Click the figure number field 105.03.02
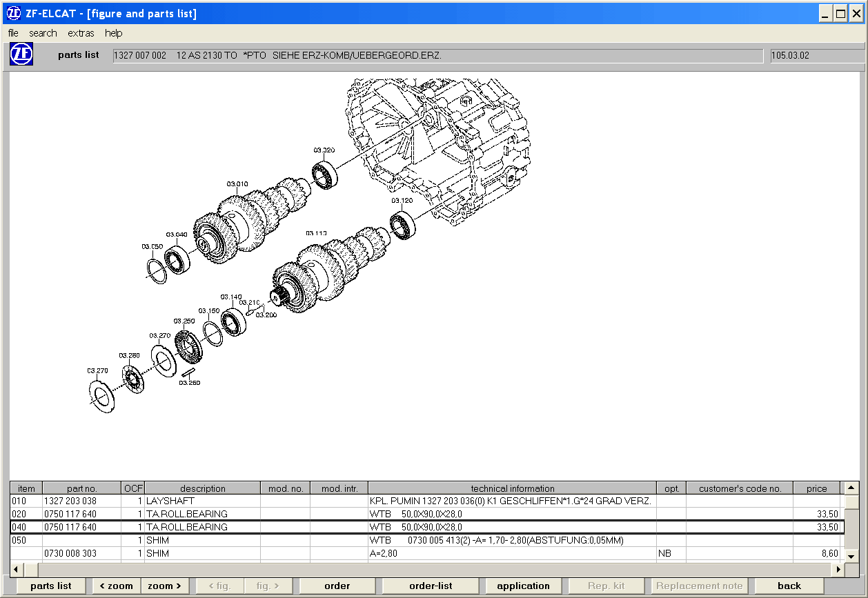868x598 pixels. click(x=818, y=55)
